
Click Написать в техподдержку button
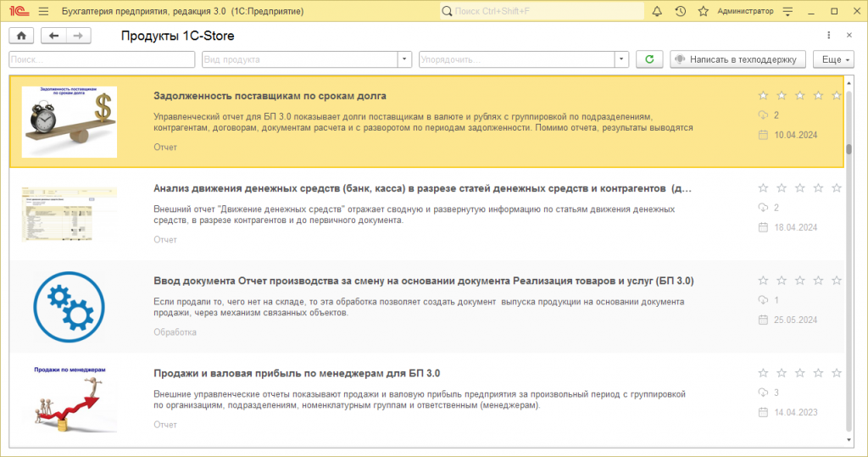[737, 59]
